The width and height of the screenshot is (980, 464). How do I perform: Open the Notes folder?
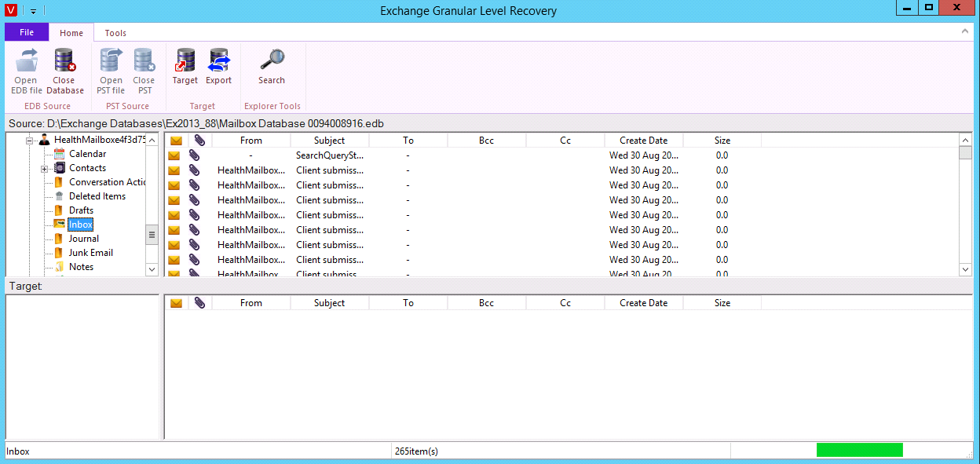[81, 267]
